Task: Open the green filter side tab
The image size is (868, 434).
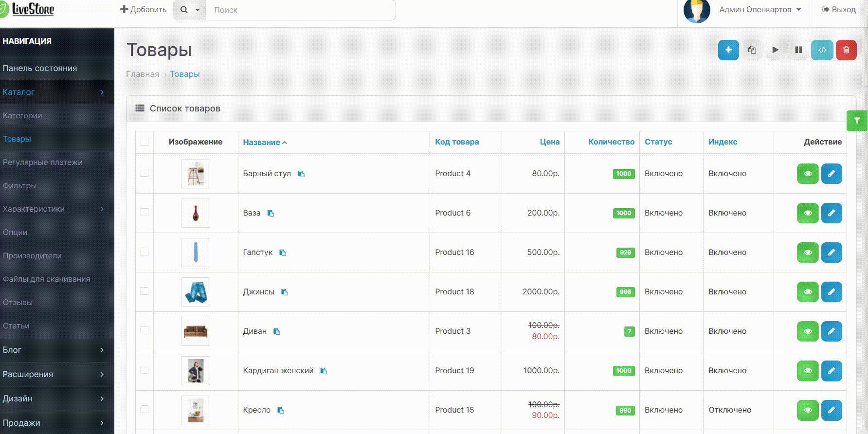Action: tap(857, 121)
